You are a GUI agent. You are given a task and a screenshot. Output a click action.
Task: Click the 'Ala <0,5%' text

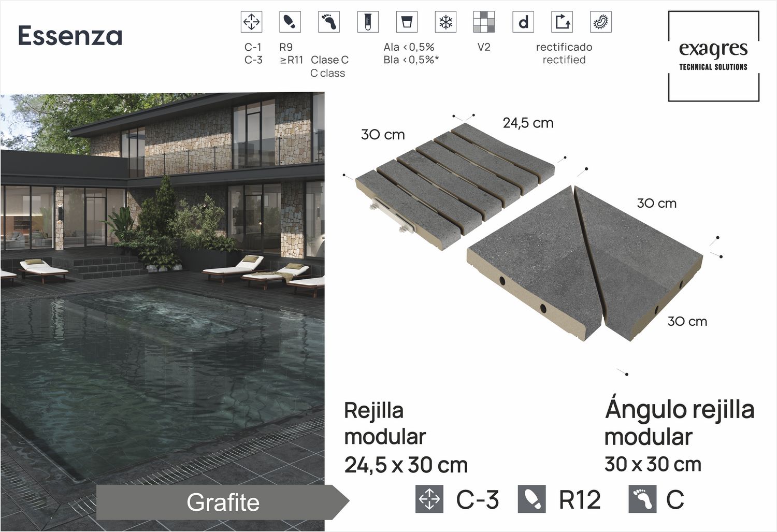click(x=409, y=47)
